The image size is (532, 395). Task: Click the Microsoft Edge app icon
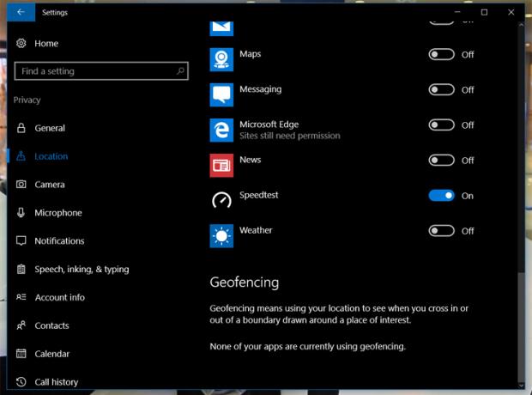tap(221, 130)
